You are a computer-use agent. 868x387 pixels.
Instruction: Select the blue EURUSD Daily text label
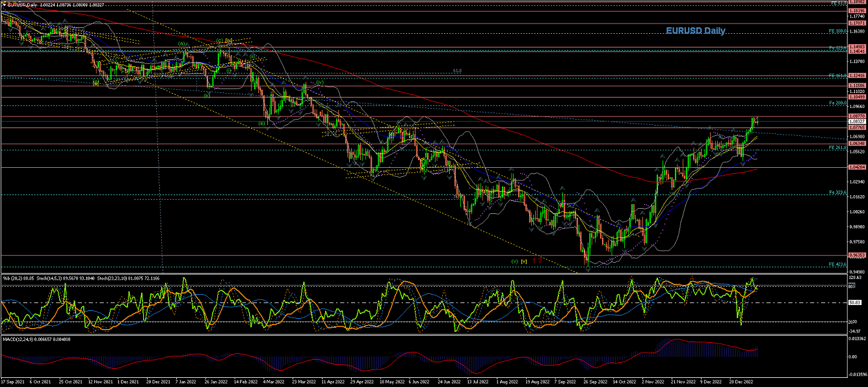click(695, 31)
